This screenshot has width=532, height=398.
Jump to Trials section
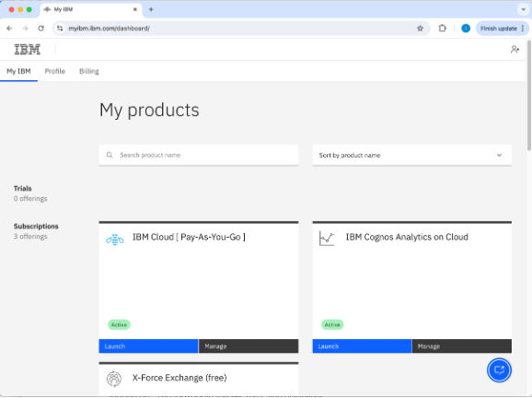click(x=23, y=189)
